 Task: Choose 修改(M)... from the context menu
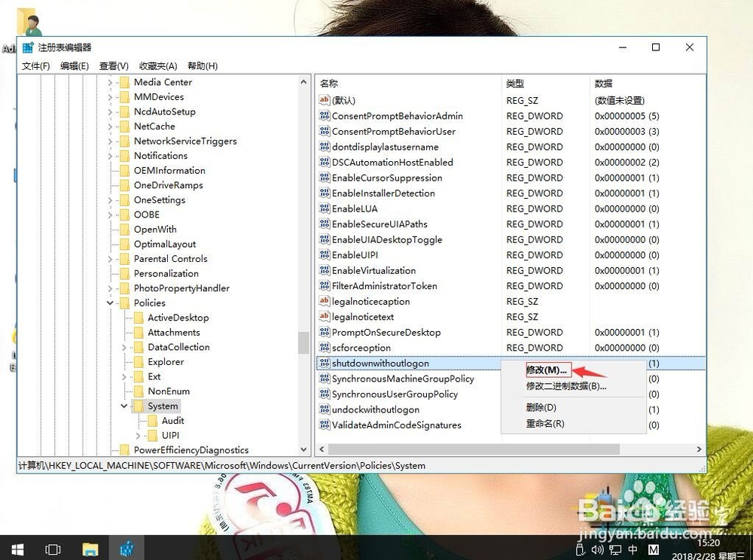pos(547,370)
